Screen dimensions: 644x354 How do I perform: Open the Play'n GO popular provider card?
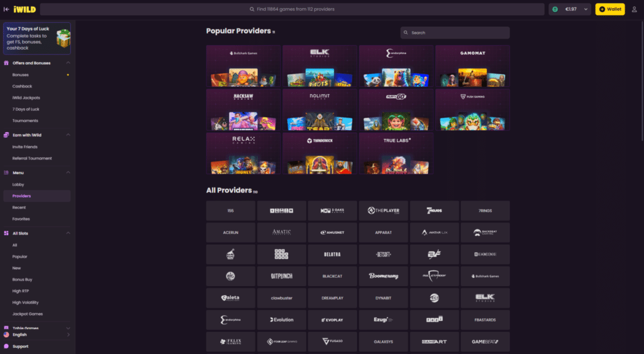coord(396,109)
